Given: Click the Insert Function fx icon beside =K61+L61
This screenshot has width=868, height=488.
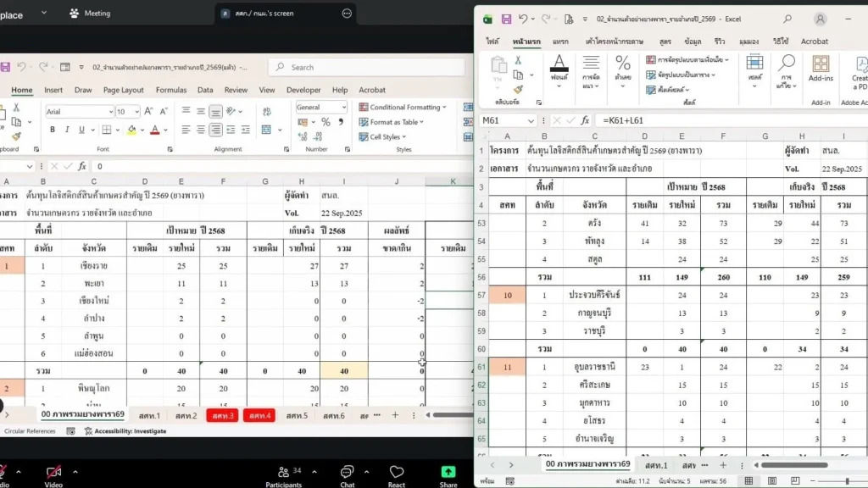Looking at the screenshot, I should coord(585,120).
